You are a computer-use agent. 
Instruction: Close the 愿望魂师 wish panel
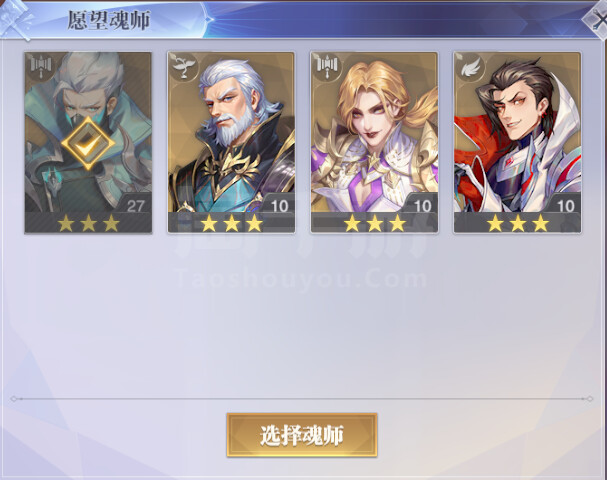click(597, 21)
